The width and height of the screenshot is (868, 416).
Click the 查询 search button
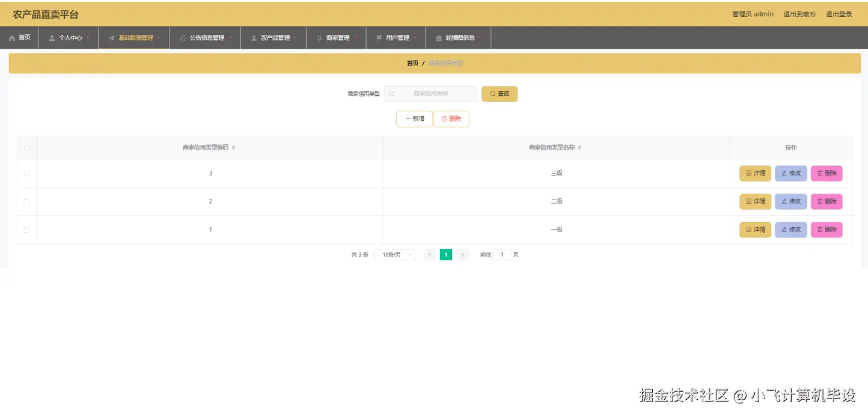click(x=500, y=94)
